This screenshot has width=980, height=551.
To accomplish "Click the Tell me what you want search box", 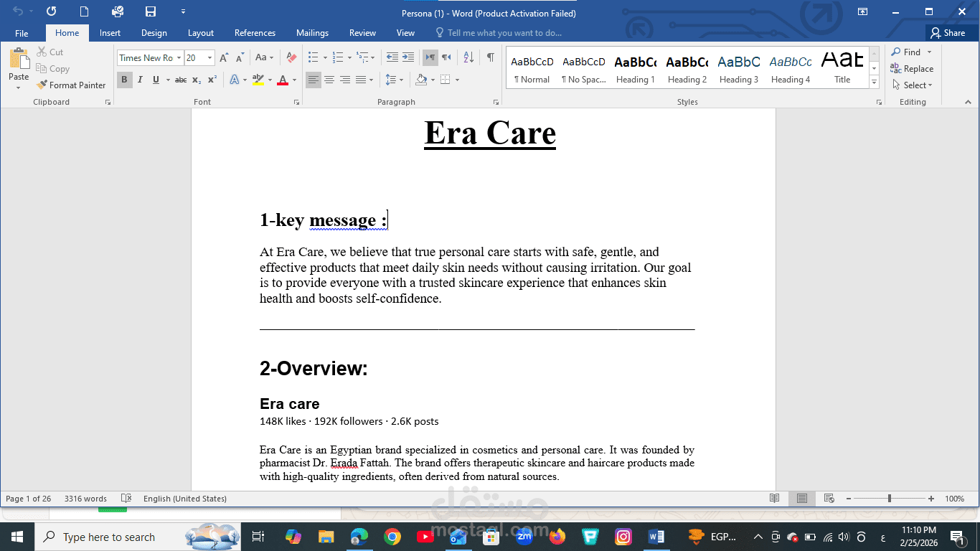I will 498,33.
